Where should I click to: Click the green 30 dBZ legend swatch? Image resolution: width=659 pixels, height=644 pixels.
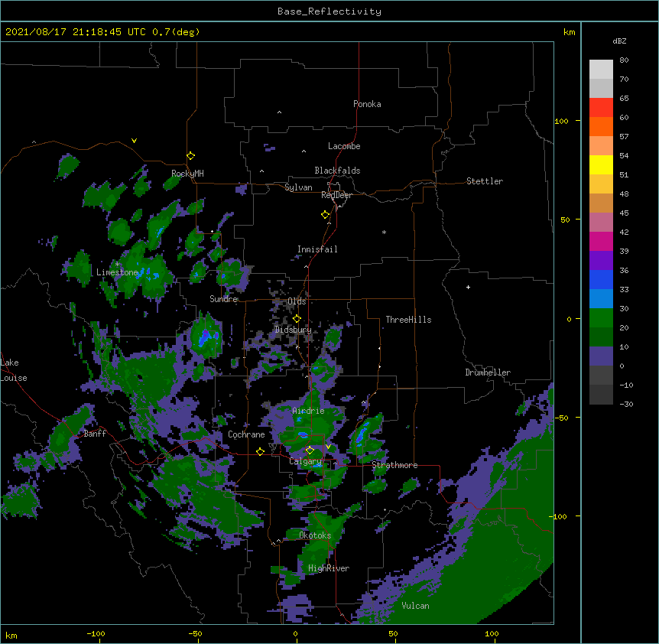(x=601, y=318)
